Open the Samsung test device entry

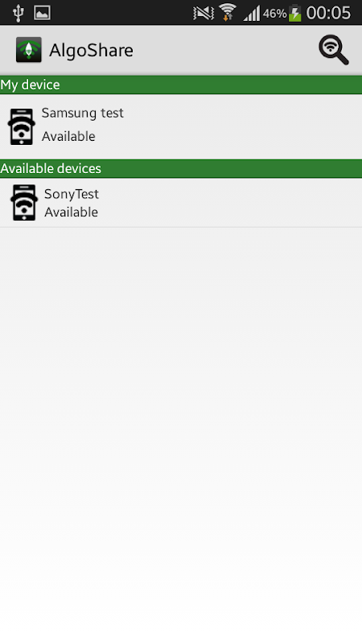pos(181,126)
